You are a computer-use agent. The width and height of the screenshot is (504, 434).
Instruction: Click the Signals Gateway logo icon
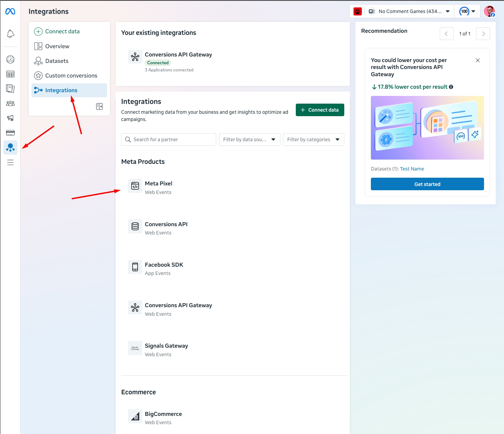[135, 348]
